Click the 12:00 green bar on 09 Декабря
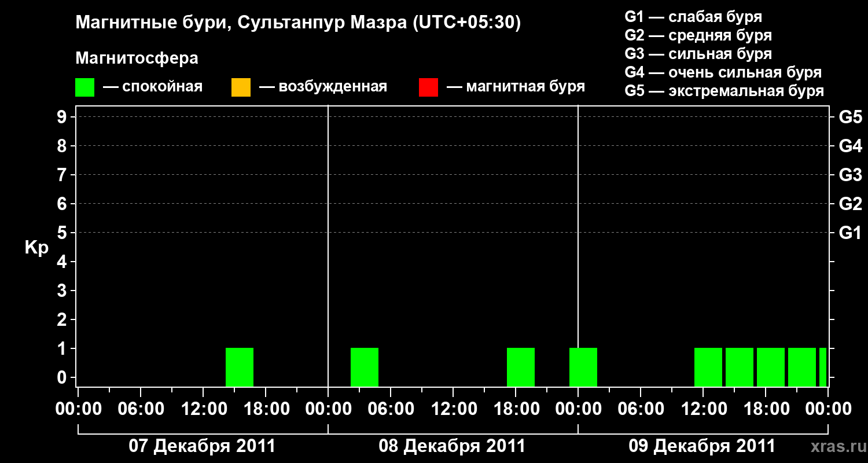 (708, 367)
